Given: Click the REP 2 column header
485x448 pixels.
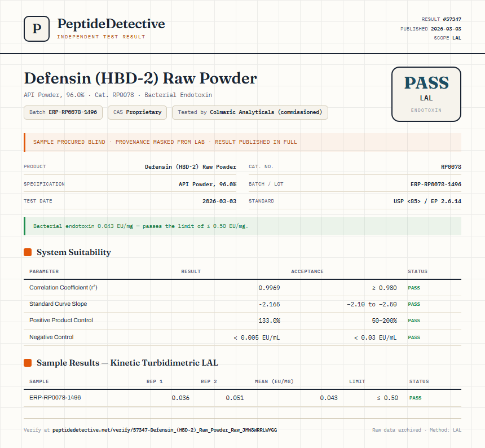Looking at the screenshot, I should click(x=209, y=381).
